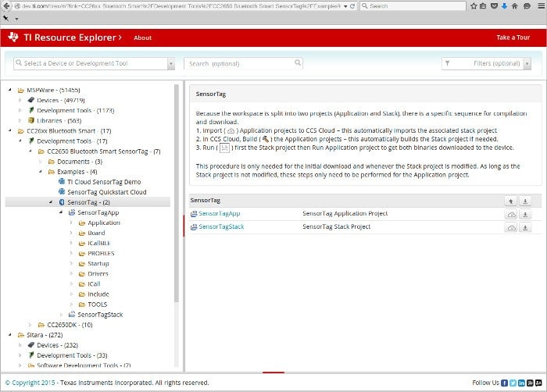This screenshot has height=392, width=547.
Task: Click the up arrow button in SensorTag table header
Action: 511,201
